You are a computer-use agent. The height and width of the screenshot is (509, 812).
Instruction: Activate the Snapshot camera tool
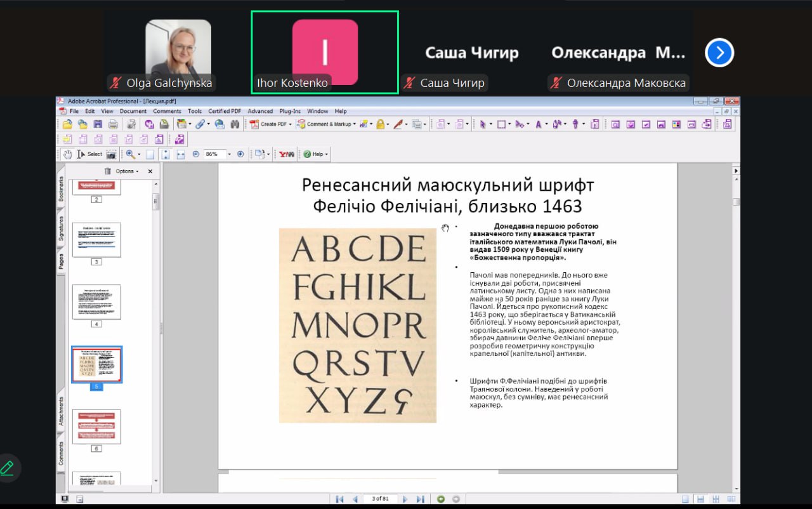[111, 154]
